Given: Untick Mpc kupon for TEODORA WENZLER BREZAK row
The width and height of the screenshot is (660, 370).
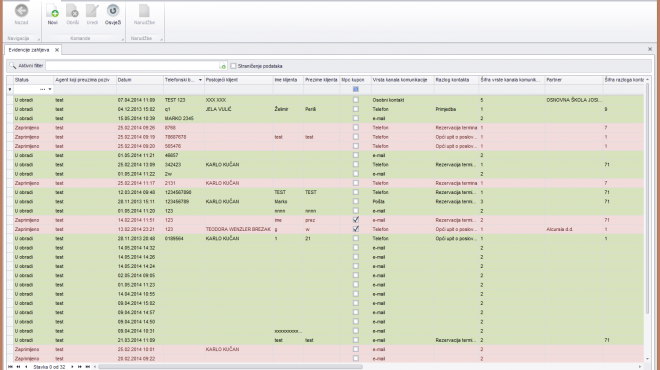Looking at the screenshot, I should [x=356, y=229].
